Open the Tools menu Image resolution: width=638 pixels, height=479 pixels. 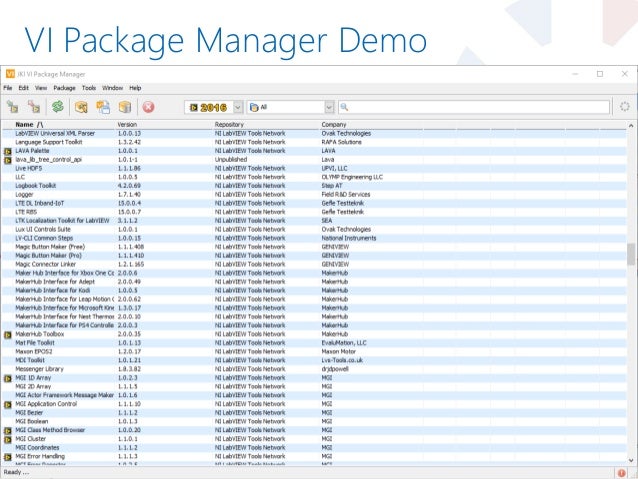(89, 88)
